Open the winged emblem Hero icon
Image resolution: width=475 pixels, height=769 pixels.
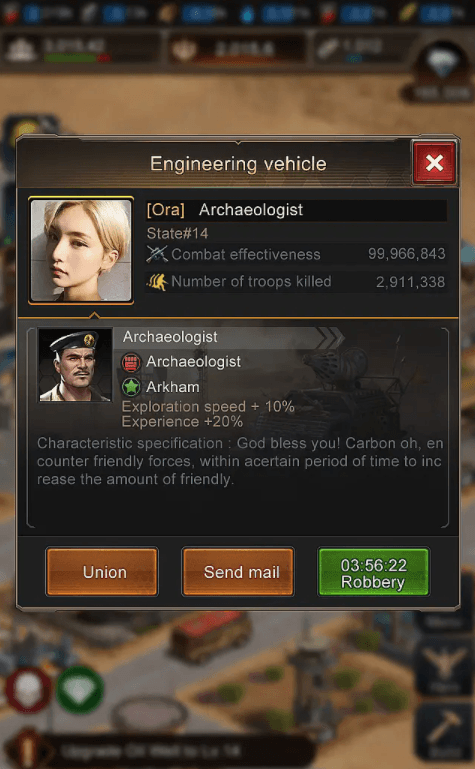[444, 667]
